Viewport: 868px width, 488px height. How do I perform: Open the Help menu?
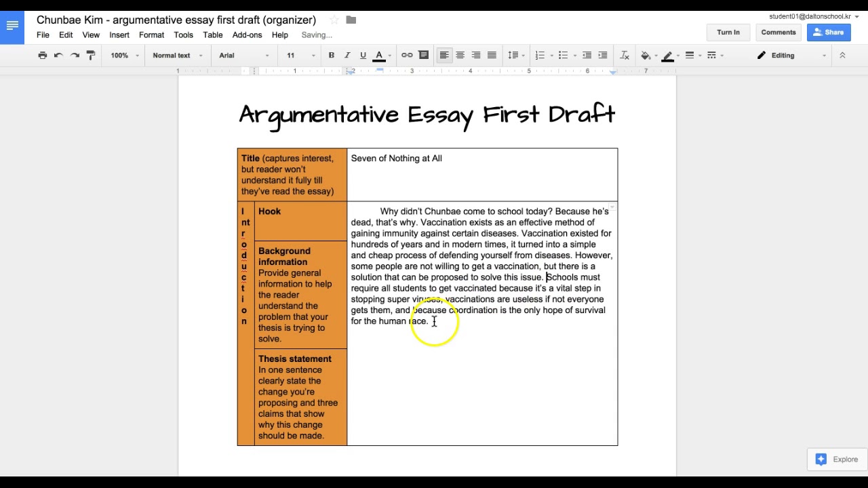280,35
